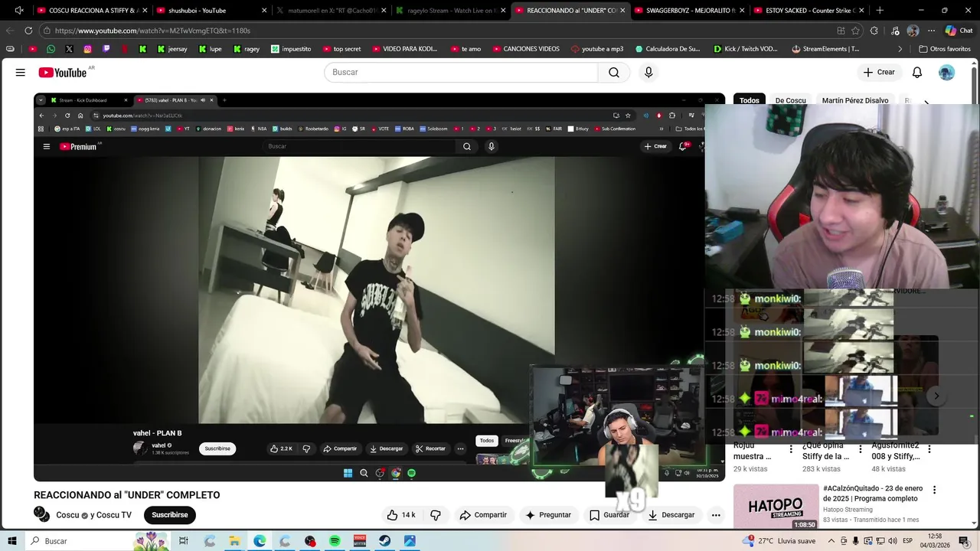Expand the overflow bookmarks chevron

(x=900, y=49)
